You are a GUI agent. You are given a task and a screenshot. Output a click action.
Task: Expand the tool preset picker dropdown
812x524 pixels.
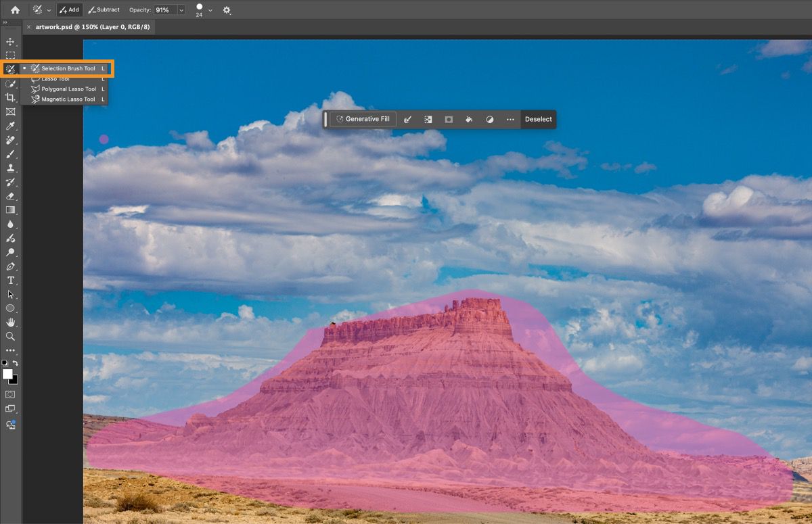[x=49, y=9]
